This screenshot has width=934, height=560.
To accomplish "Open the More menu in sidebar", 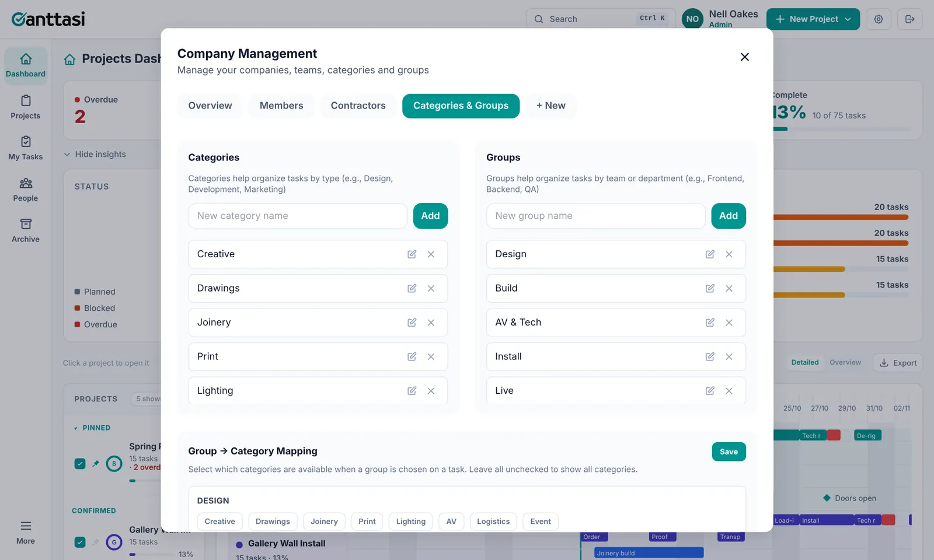I will pyautogui.click(x=26, y=533).
